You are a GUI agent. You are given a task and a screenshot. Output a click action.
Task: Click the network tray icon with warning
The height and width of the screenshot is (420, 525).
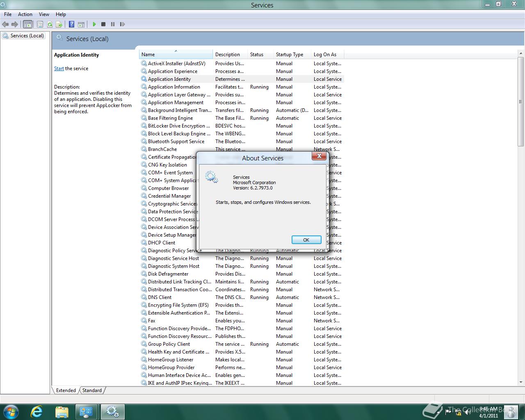point(458,412)
